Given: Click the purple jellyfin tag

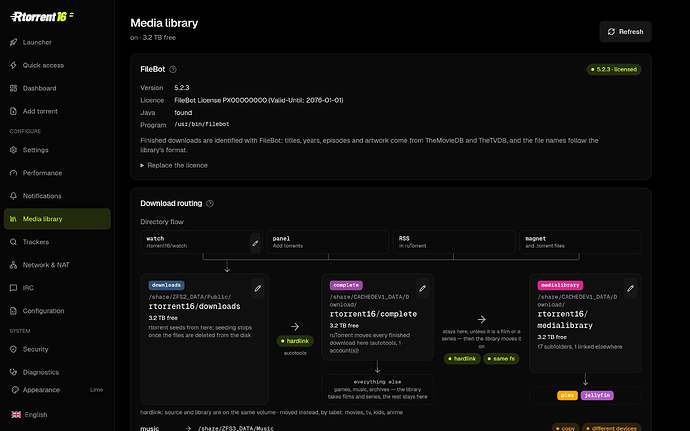Looking at the screenshot, I should (x=597, y=395).
